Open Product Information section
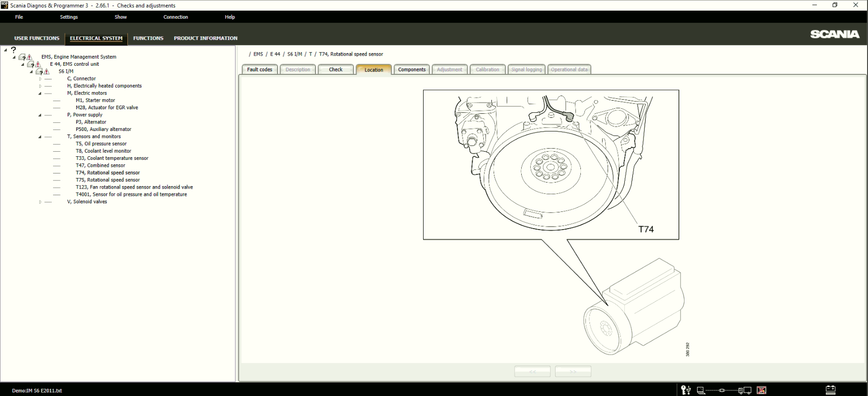The image size is (868, 396). pos(205,38)
